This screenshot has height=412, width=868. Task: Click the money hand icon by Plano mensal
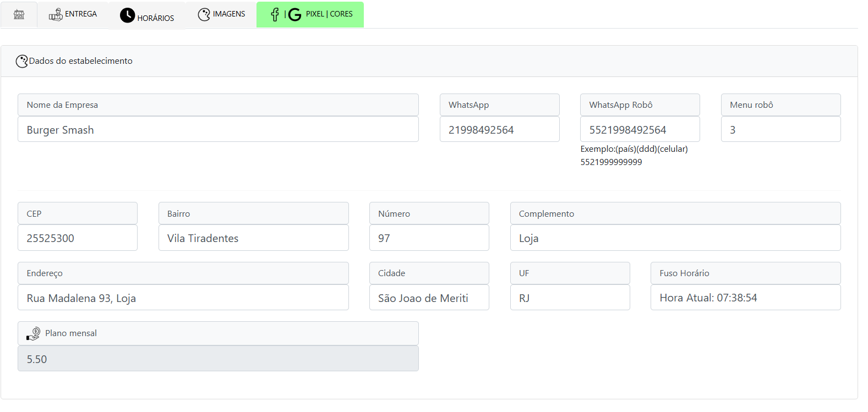pyautogui.click(x=34, y=333)
